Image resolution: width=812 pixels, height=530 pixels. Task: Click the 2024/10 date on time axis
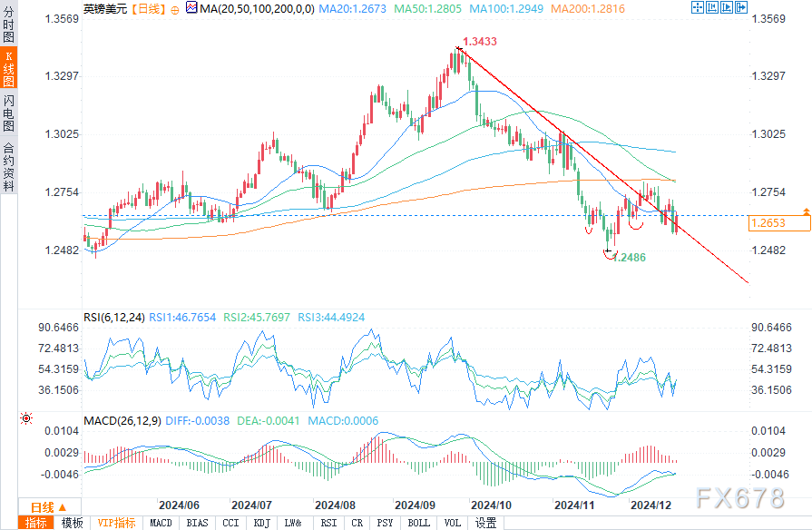(x=491, y=505)
